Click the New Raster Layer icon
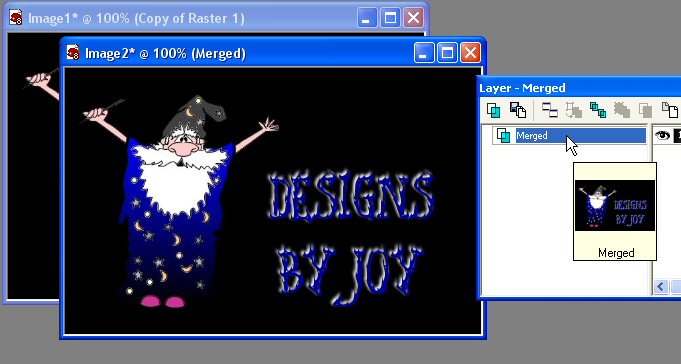Image resolution: width=681 pixels, height=364 pixels. (493, 110)
